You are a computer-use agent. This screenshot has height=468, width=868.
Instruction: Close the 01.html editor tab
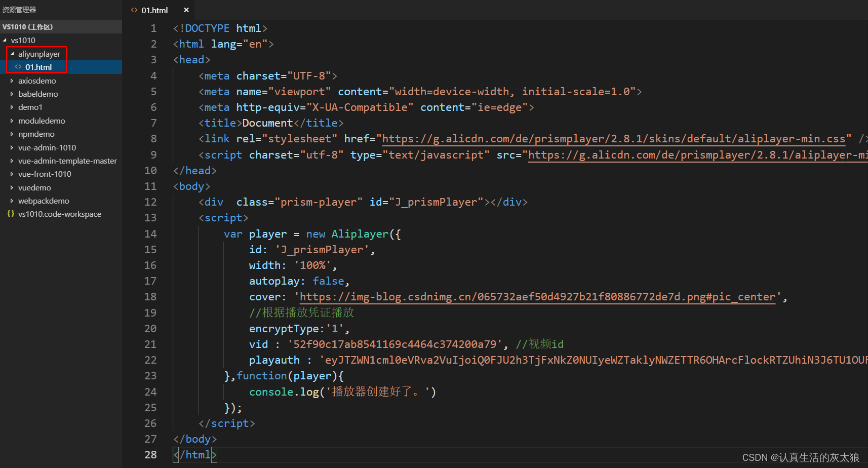(x=186, y=10)
